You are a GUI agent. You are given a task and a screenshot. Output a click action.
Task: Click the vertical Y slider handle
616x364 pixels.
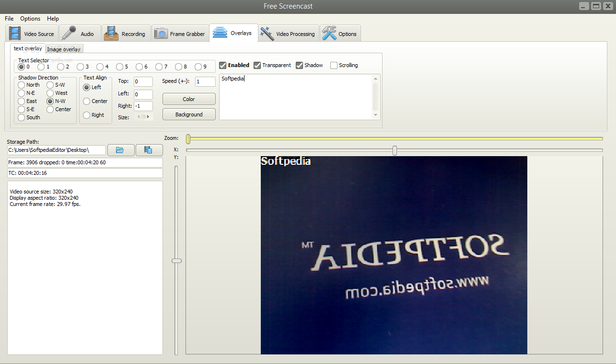point(176,261)
